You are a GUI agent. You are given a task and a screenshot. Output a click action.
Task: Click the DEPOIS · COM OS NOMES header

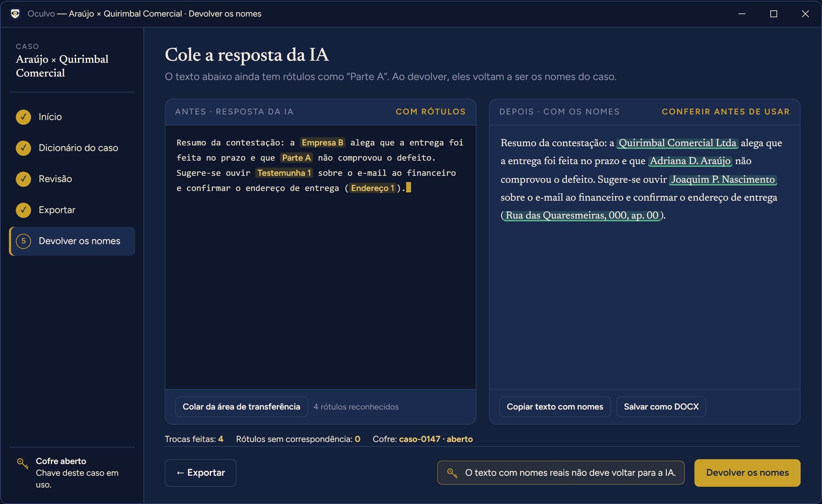click(560, 112)
